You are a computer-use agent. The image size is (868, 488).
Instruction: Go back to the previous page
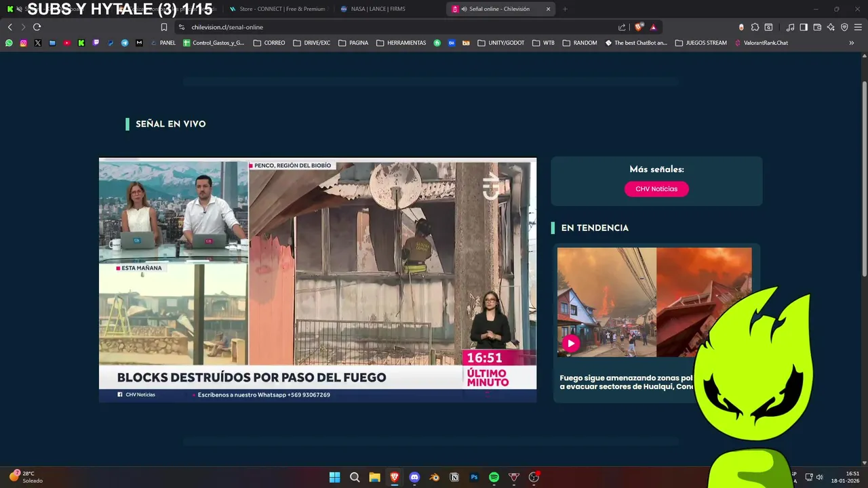pos(9,27)
